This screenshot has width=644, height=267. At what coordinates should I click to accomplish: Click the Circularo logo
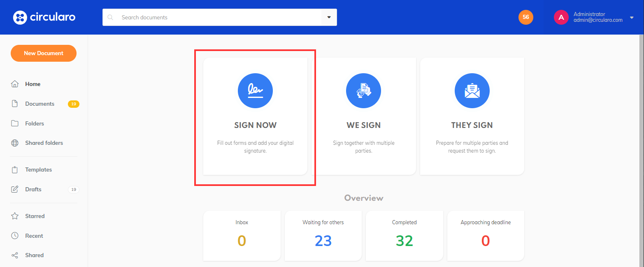pyautogui.click(x=44, y=17)
